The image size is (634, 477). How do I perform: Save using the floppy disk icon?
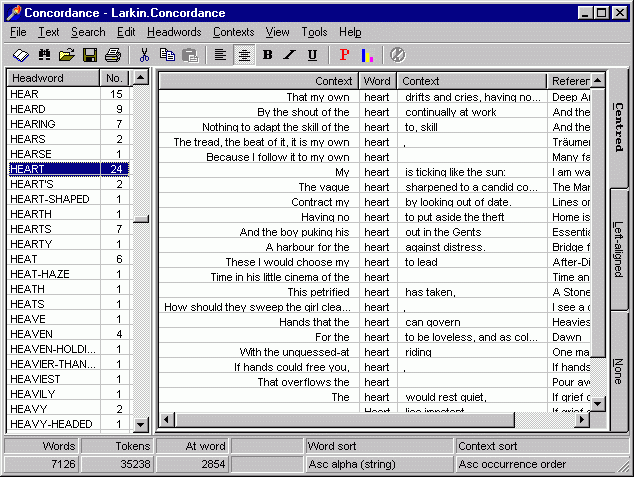coord(90,55)
